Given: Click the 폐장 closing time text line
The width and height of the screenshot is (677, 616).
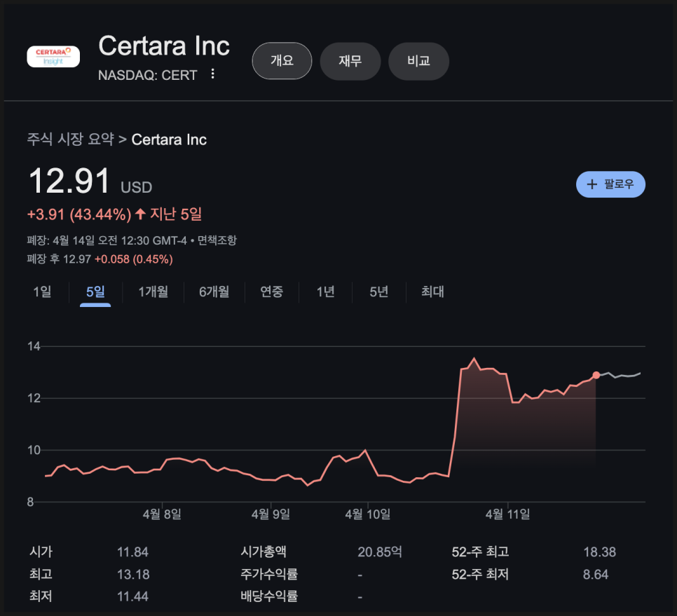Looking at the screenshot, I should point(107,240).
